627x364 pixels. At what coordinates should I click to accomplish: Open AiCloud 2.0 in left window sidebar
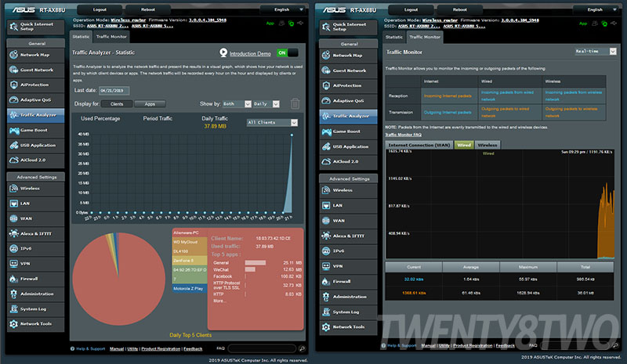[35, 160]
